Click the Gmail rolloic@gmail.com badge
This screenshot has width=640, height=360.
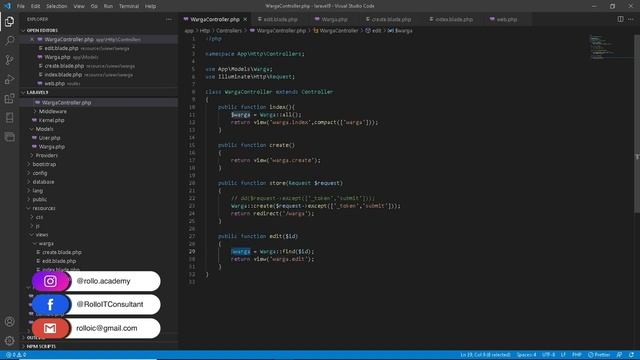(96, 328)
